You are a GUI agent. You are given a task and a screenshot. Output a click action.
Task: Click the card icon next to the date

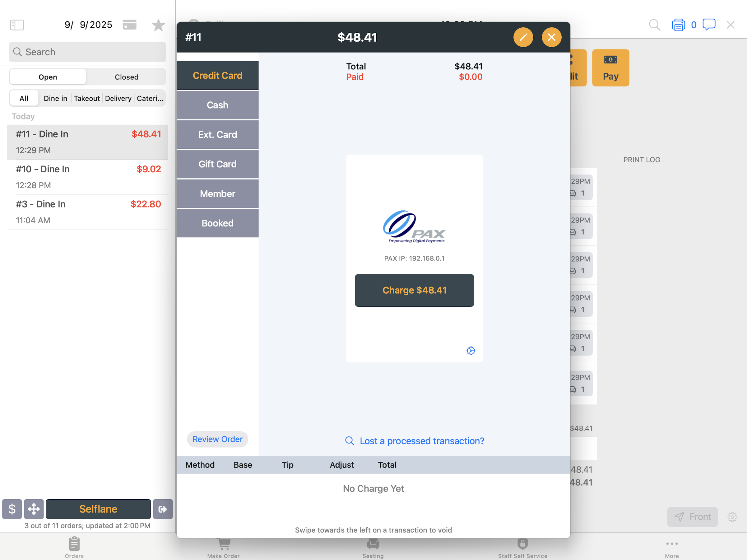pyautogui.click(x=130, y=25)
